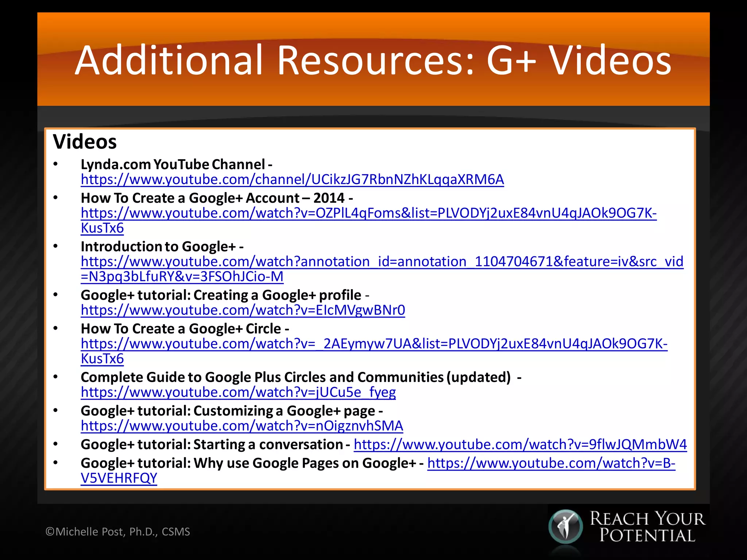Click the '©Michelle Post, Ph.D., CSMS' footer text
The width and height of the screenshot is (747, 560).
[x=117, y=532]
